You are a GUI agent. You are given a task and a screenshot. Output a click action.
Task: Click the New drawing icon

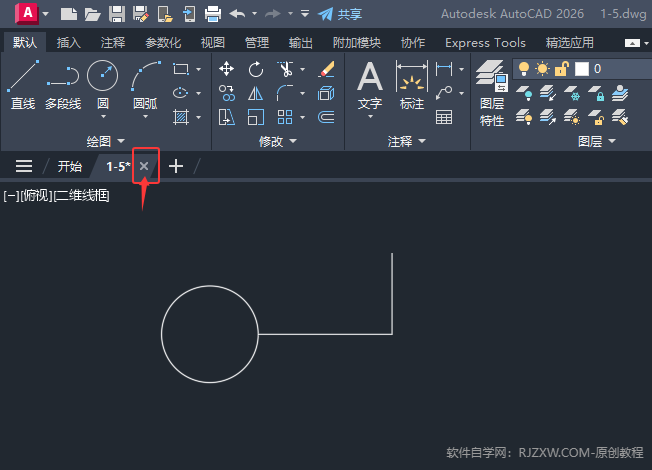69,14
